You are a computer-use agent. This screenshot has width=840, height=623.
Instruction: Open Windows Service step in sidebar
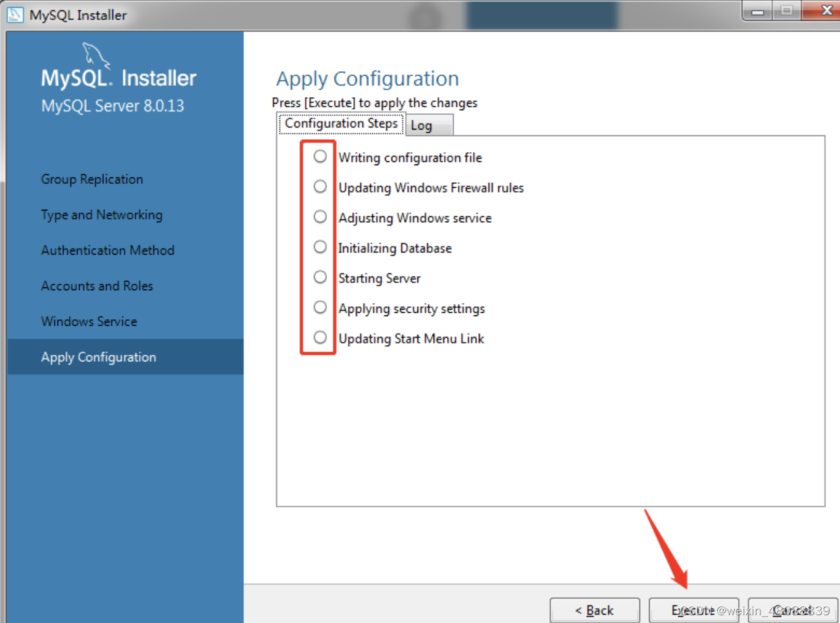click(89, 321)
